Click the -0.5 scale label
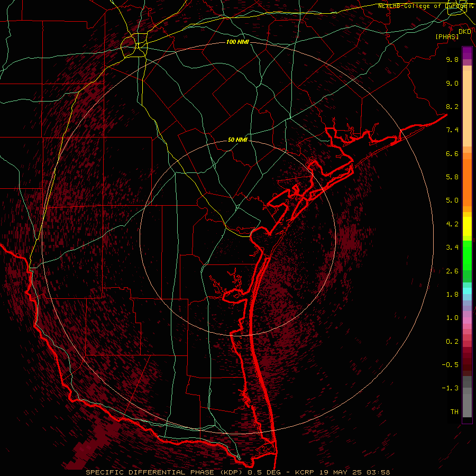Viewport: 476px width, 476px height. point(450,365)
